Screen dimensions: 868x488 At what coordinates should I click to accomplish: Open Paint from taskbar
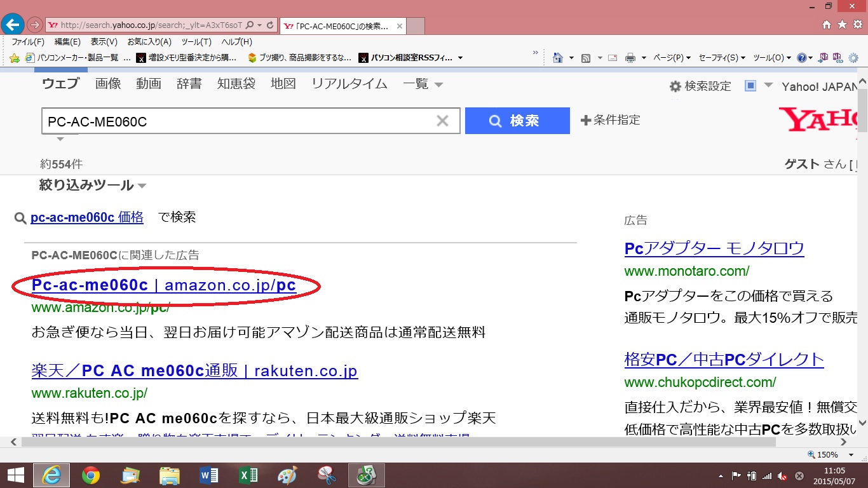pos(287,475)
